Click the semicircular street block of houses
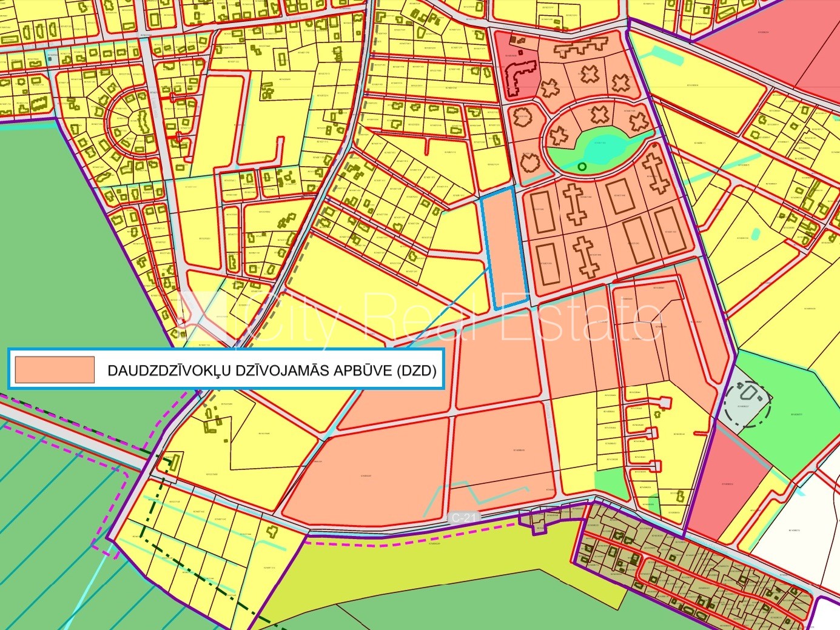840x630 pixels. (x=131, y=120)
